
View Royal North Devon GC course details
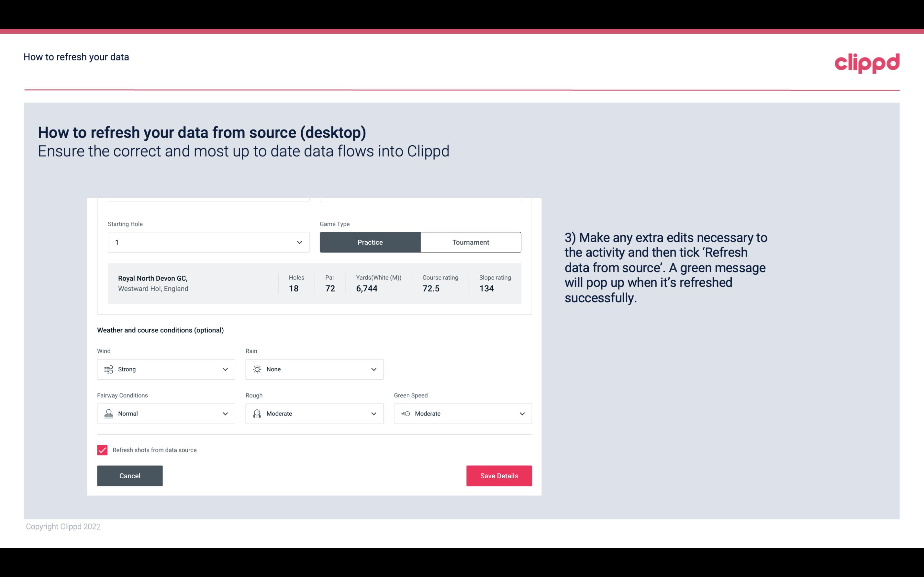(x=314, y=283)
